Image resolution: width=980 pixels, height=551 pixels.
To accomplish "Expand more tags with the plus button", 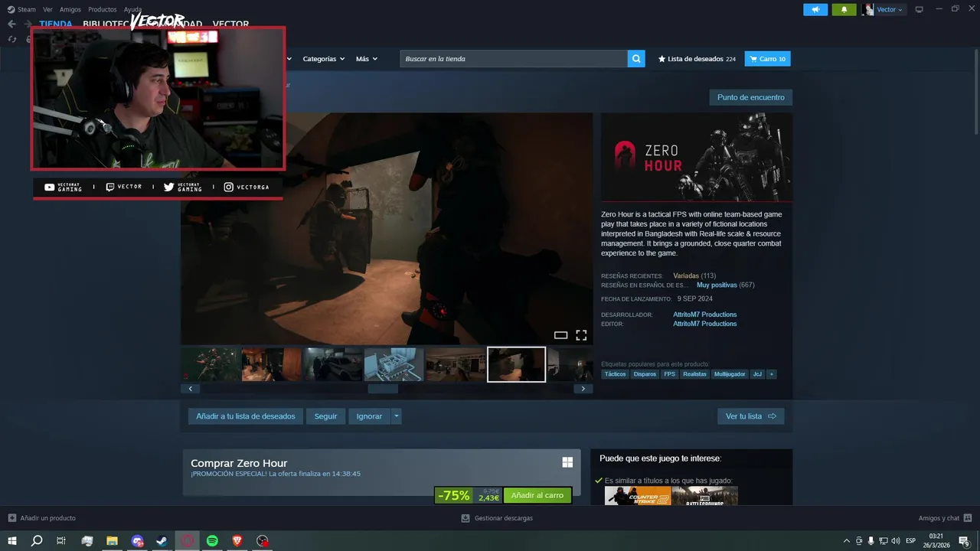I will coord(772,374).
